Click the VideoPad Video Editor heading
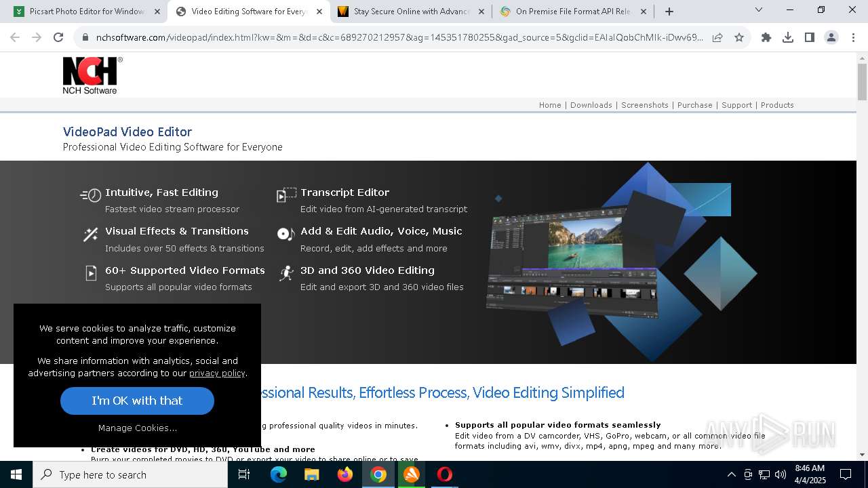This screenshot has height=488, width=868. point(127,131)
